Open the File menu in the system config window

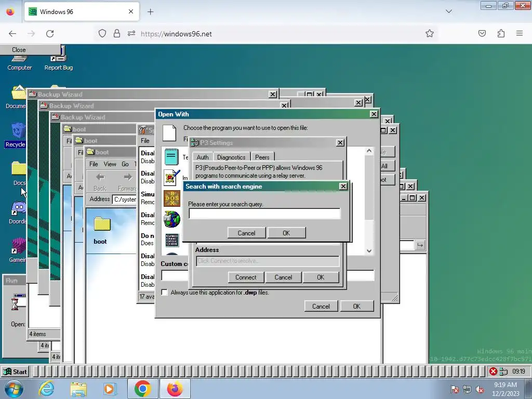tap(145, 140)
